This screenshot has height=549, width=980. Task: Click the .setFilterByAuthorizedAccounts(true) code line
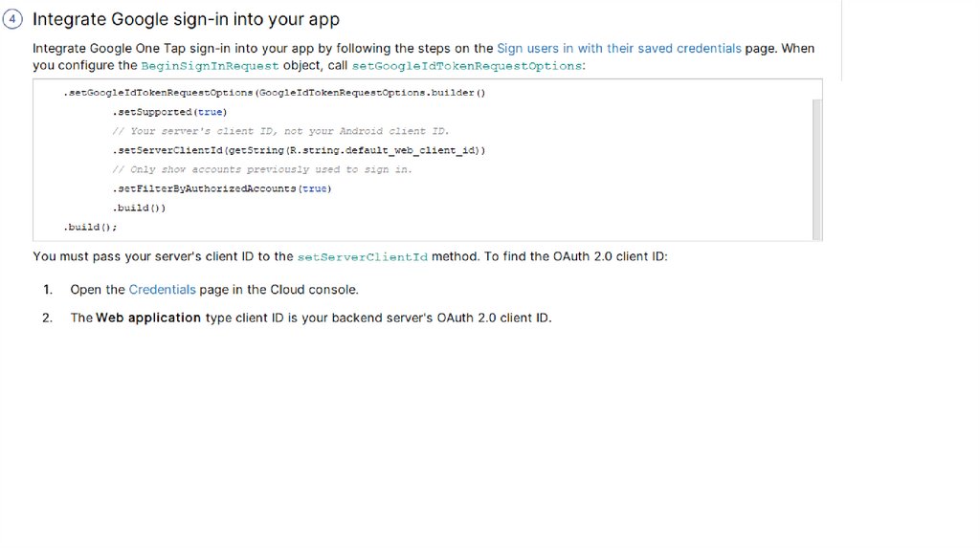[x=221, y=188]
